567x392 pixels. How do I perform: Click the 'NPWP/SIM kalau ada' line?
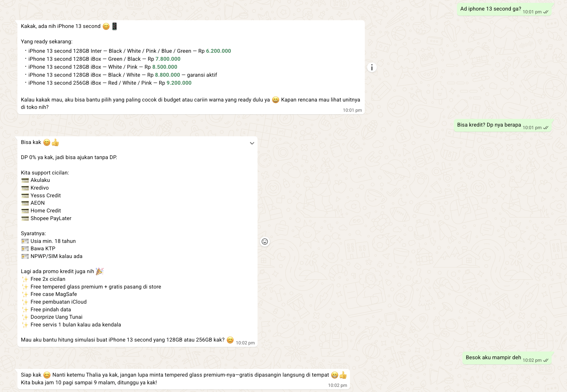tap(52, 256)
